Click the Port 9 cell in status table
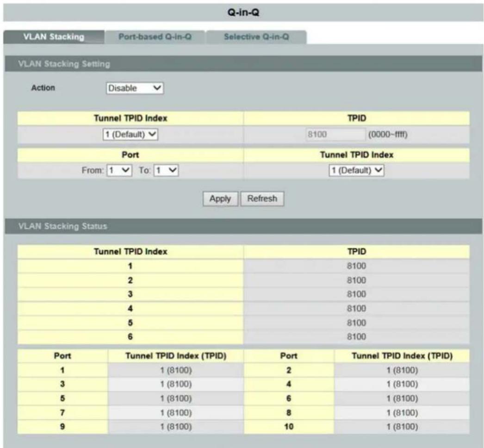The image size is (484, 448). tap(62, 427)
